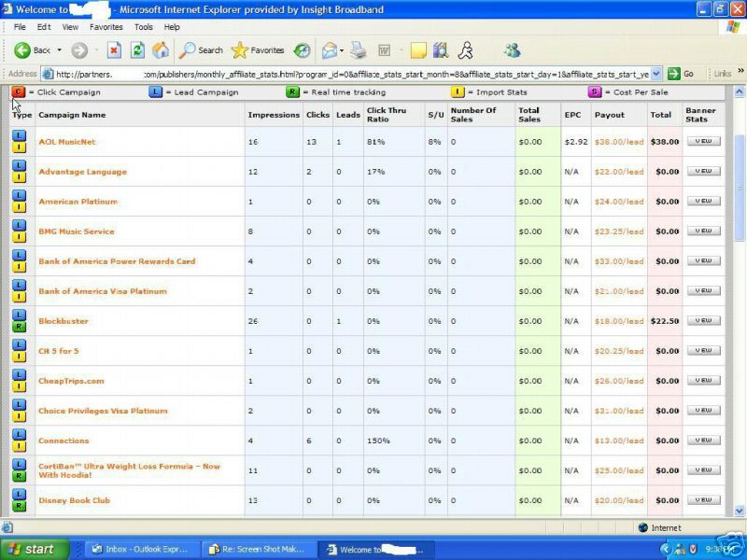Viewport: 747px width, 560px height.
Task: Click the purple S Cost Per Sale icon
Action: [595, 91]
